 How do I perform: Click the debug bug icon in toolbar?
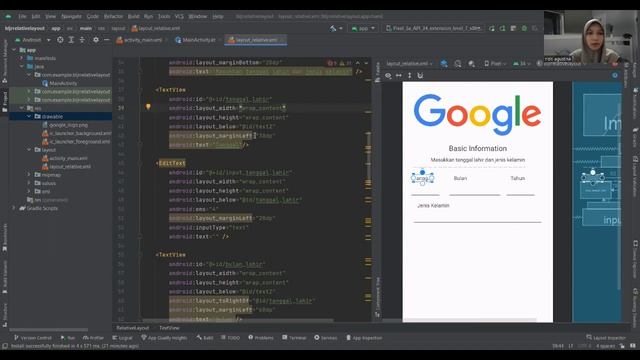click(524, 28)
